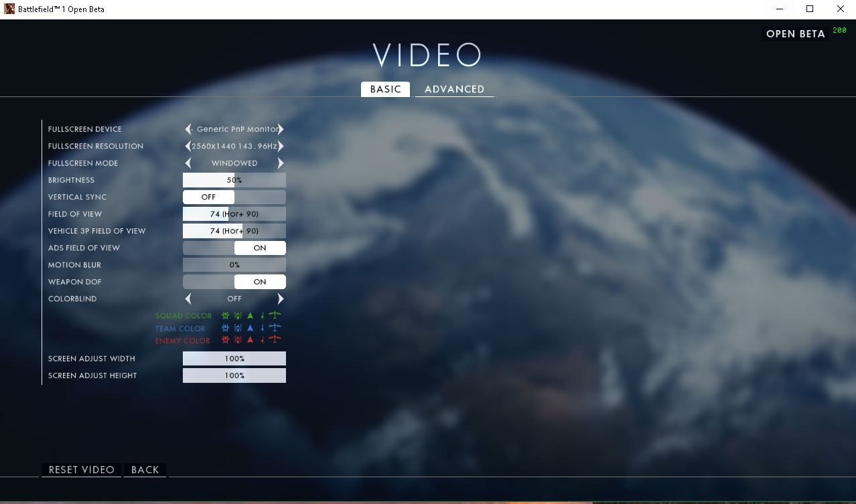Click the 2560x1440 143.96Hz resolution value

tap(234, 146)
